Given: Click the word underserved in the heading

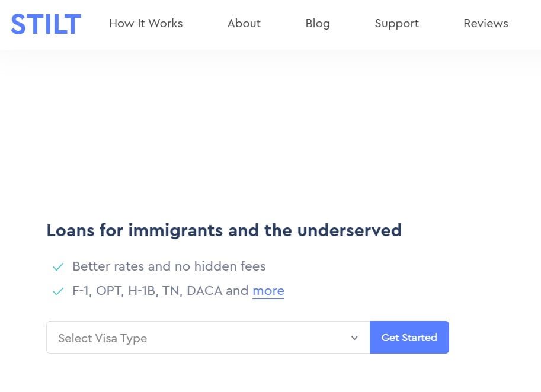Looking at the screenshot, I should tap(349, 230).
